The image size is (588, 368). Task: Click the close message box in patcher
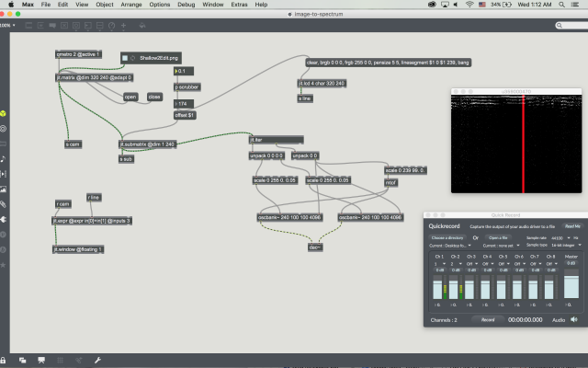coord(154,97)
